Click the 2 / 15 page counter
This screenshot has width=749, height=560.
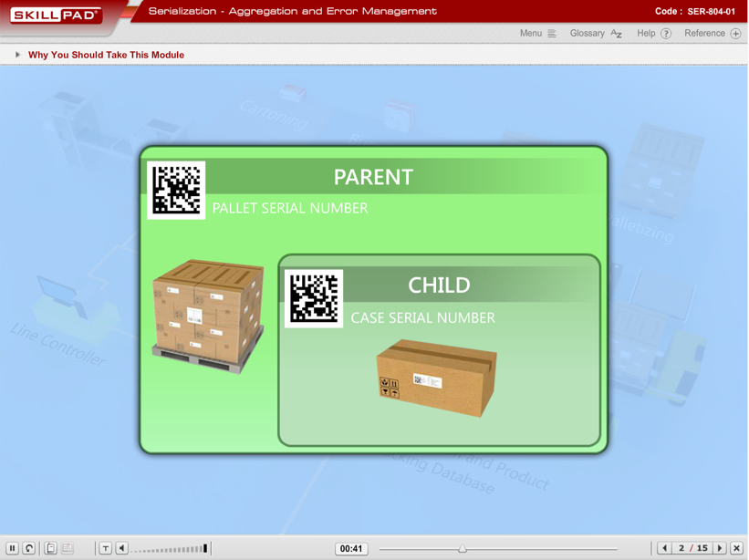click(692, 548)
